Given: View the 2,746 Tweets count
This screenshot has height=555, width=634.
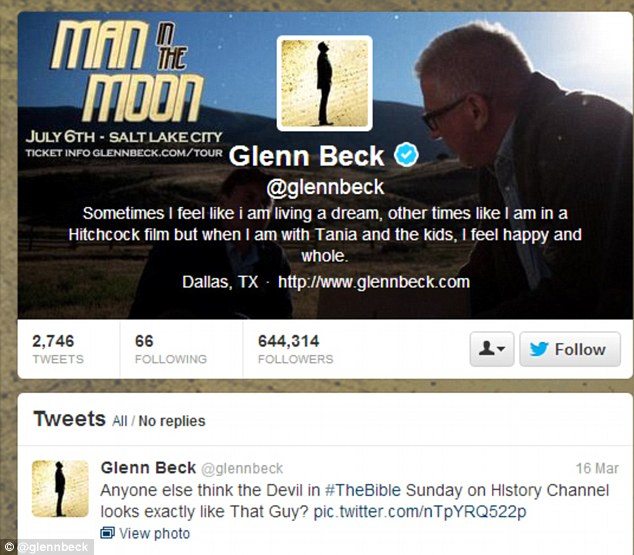Looking at the screenshot, I should 58,349.
